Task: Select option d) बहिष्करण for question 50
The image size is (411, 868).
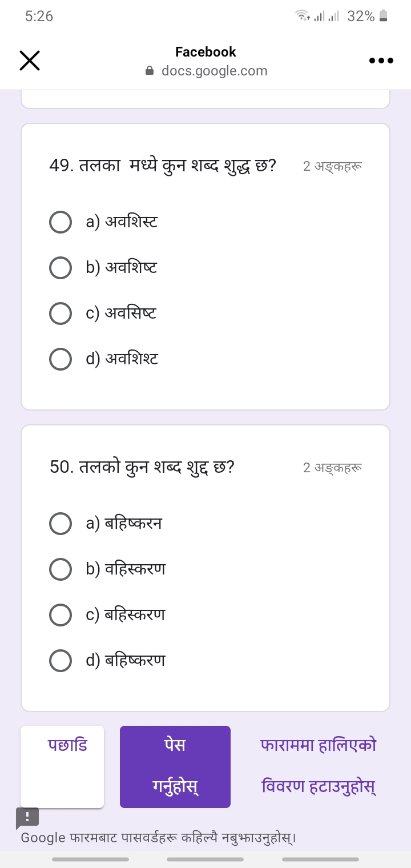Action: click(61, 661)
